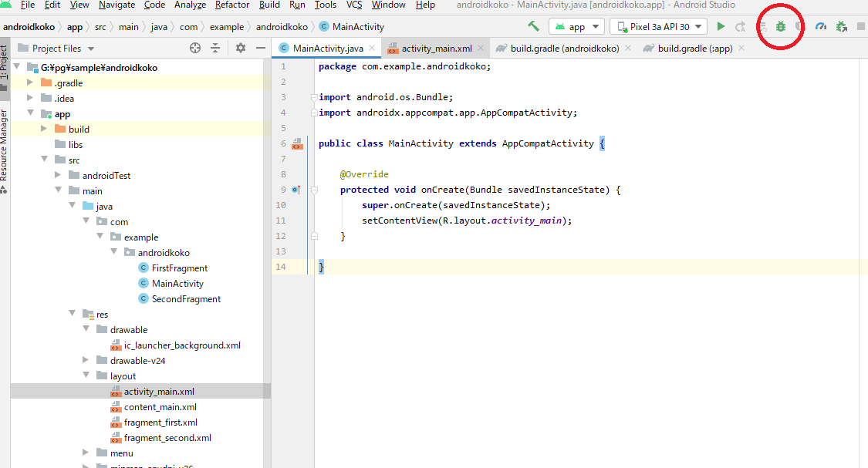Open the VCS menu

click(354, 5)
